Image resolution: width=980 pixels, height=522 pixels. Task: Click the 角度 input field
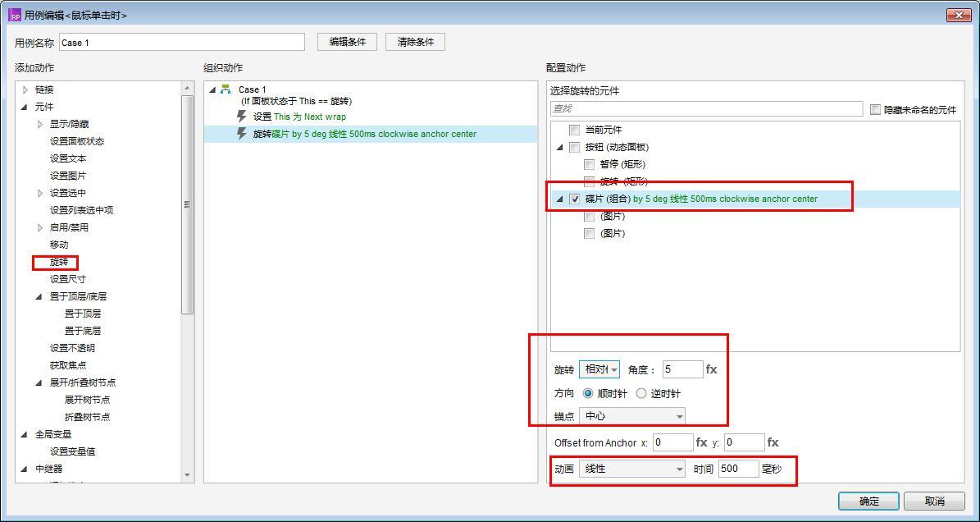tap(683, 369)
